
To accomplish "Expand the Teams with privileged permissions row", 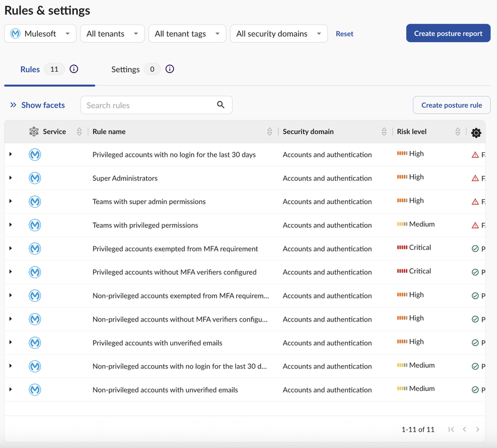I will pyautogui.click(x=11, y=225).
